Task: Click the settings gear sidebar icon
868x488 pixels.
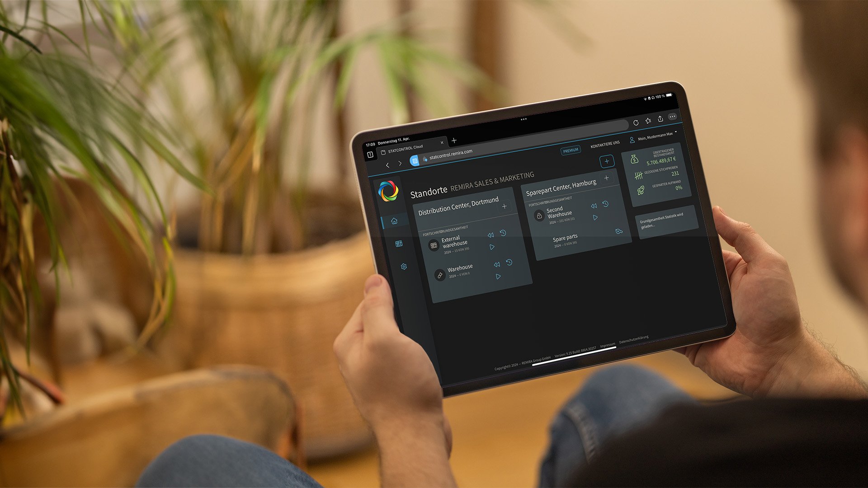Action: [403, 266]
